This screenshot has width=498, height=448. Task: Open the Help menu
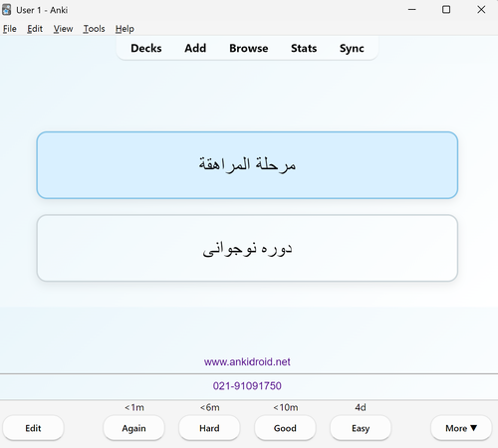point(124,29)
